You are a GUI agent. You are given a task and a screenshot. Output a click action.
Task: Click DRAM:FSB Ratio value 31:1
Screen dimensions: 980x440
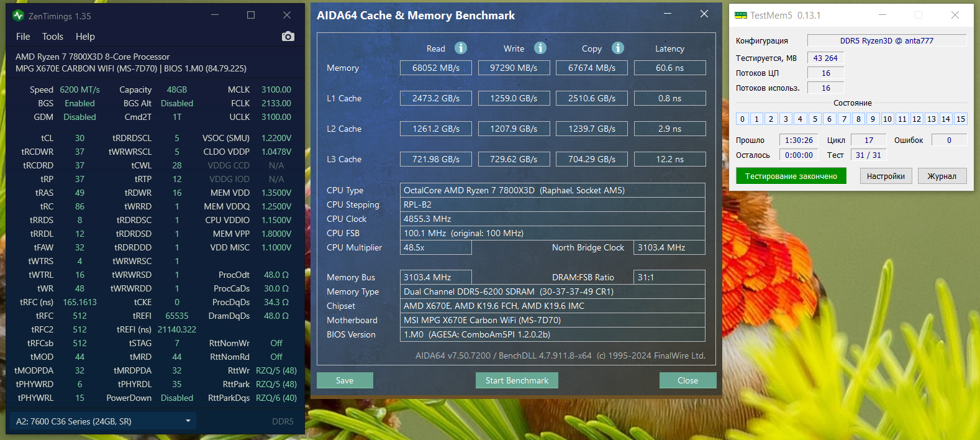pyautogui.click(x=669, y=277)
